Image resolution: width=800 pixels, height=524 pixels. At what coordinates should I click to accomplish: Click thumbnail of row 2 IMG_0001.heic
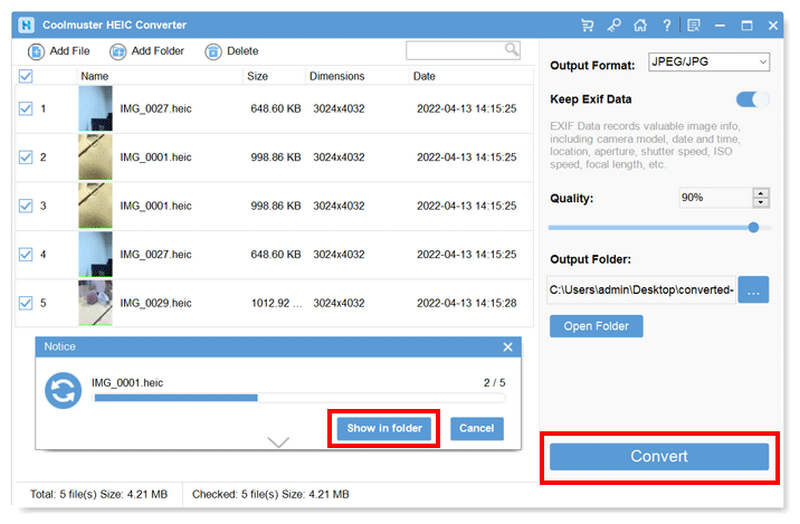[x=95, y=157]
